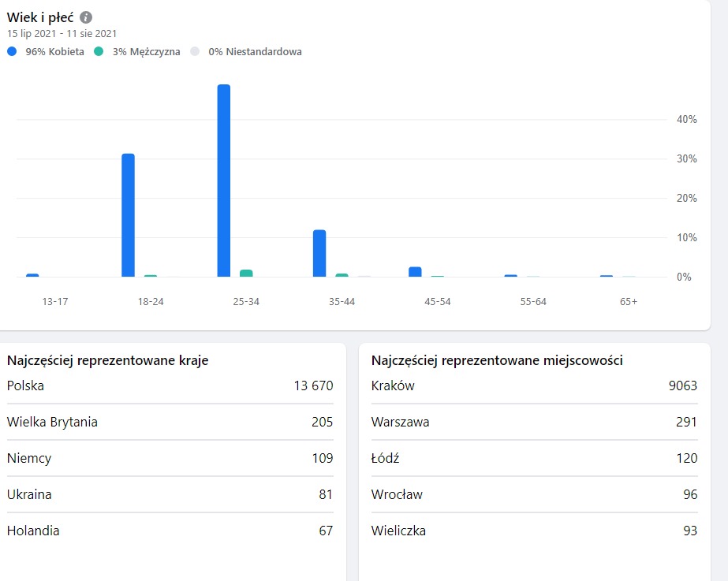Image resolution: width=728 pixels, height=581 pixels.
Task: Click the 9063 value for Kraków
Action: coord(683,385)
